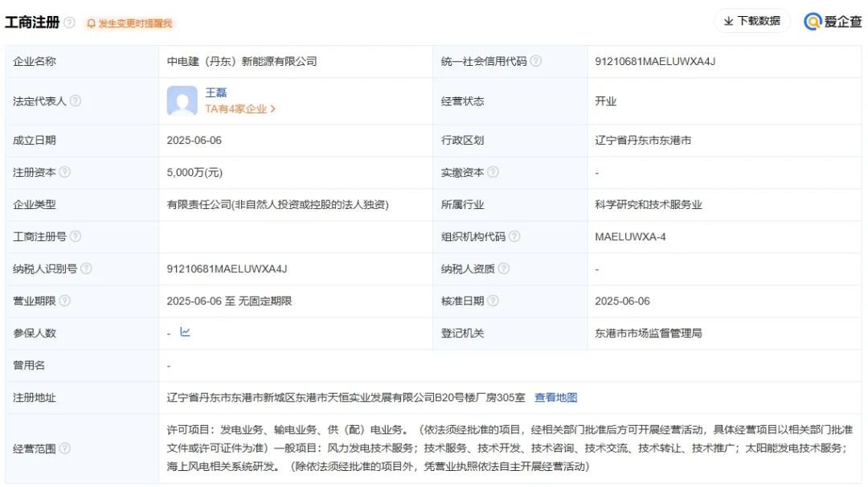
Task: Click the 经营状态 label cell
Action: [x=510, y=101]
